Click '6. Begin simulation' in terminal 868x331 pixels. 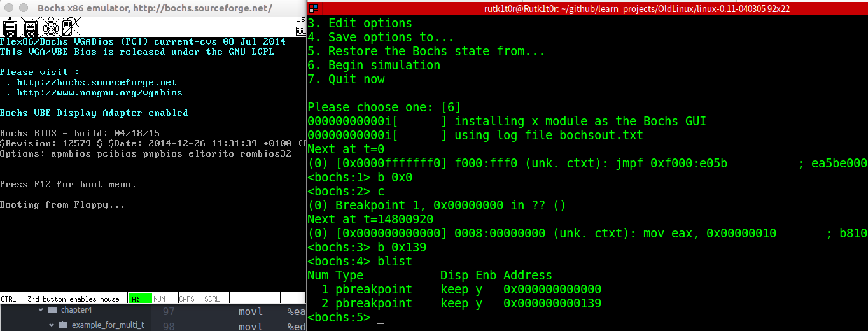click(x=374, y=65)
